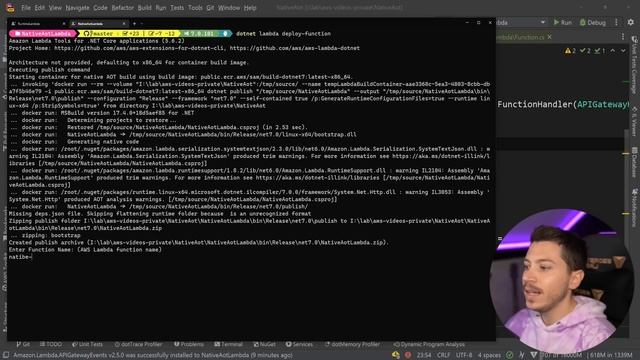Click the green check status icon

click(509, 355)
